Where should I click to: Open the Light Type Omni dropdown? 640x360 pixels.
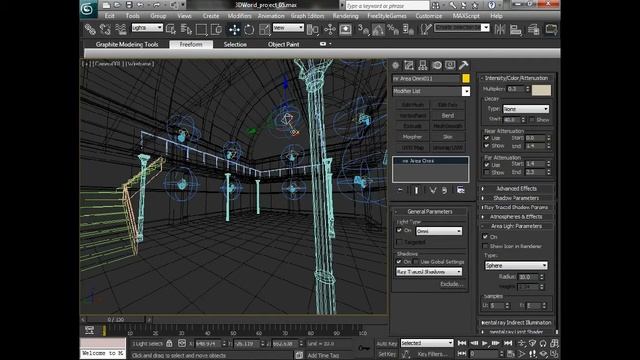coord(439,231)
